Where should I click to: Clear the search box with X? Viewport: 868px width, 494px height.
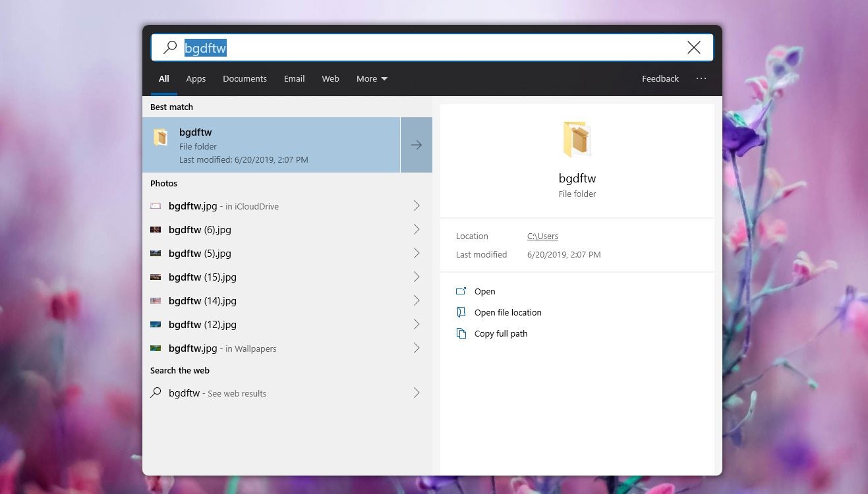694,47
